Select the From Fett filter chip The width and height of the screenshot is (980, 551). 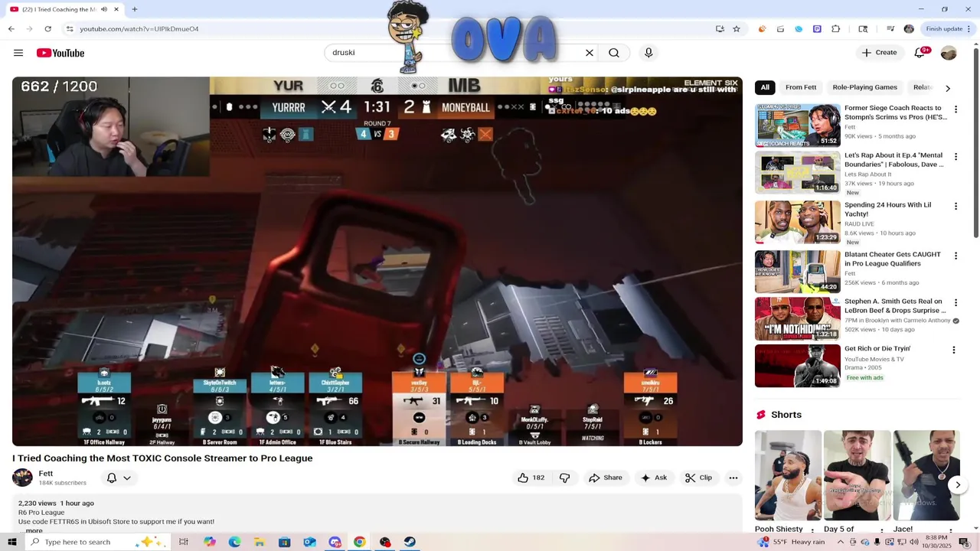pyautogui.click(x=801, y=87)
